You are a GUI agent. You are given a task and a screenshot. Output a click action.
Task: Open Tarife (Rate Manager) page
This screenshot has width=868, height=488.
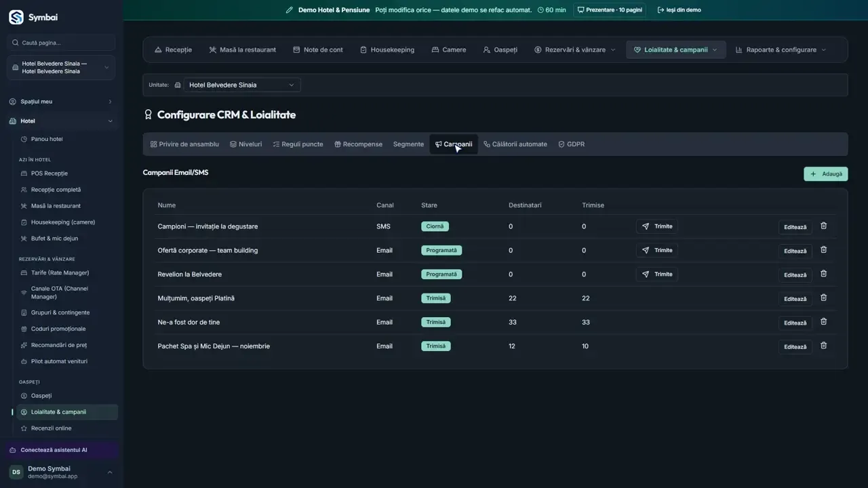coord(66,272)
